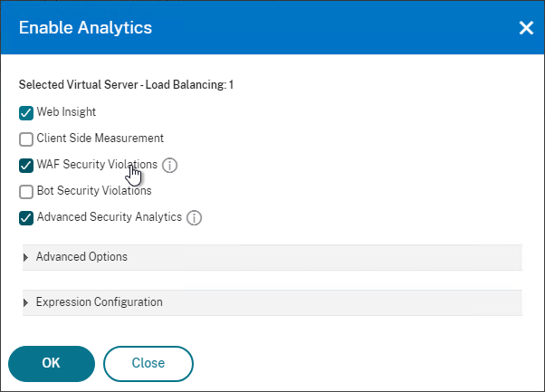Uncheck the WAF Security Violations checkbox

[x=26, y=166]
